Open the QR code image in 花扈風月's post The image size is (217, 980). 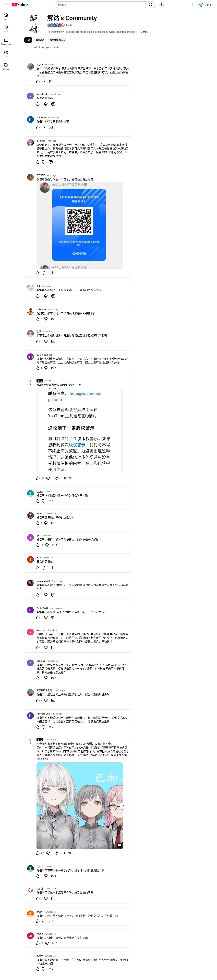[x=80, y=225]
